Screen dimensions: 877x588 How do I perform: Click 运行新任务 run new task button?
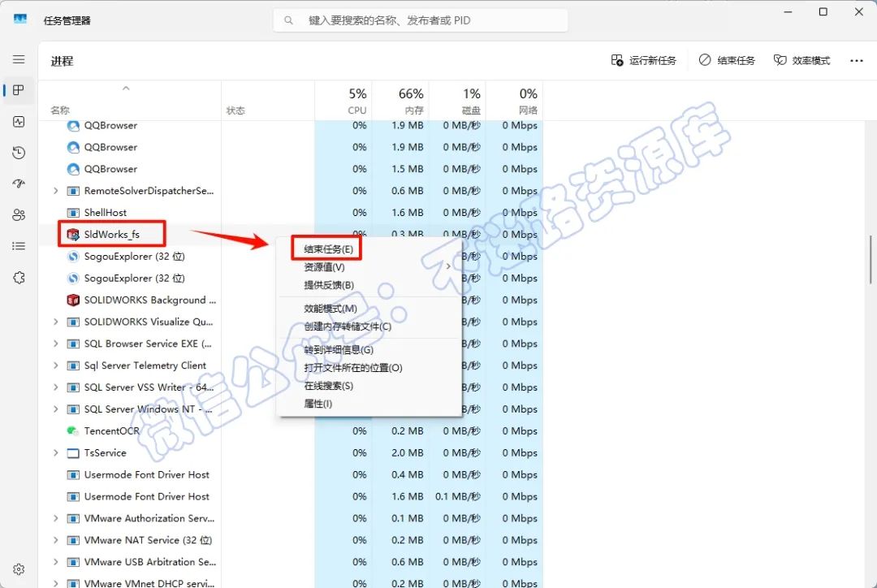pos(644,60)
